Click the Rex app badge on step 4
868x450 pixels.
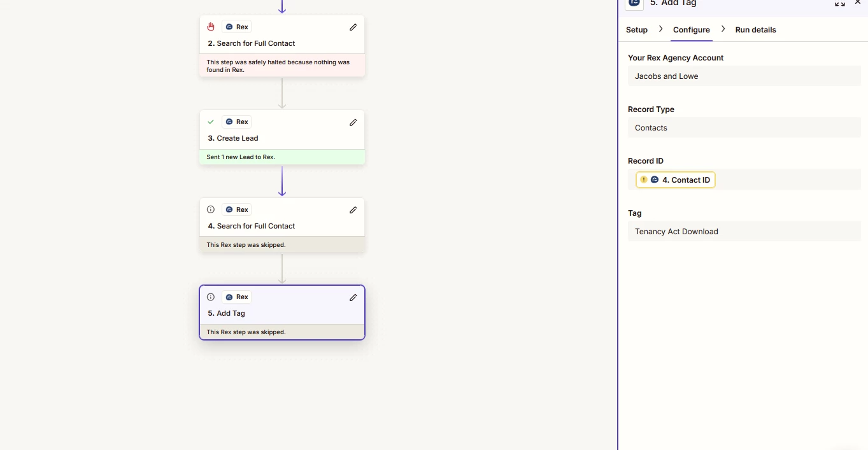236,209
